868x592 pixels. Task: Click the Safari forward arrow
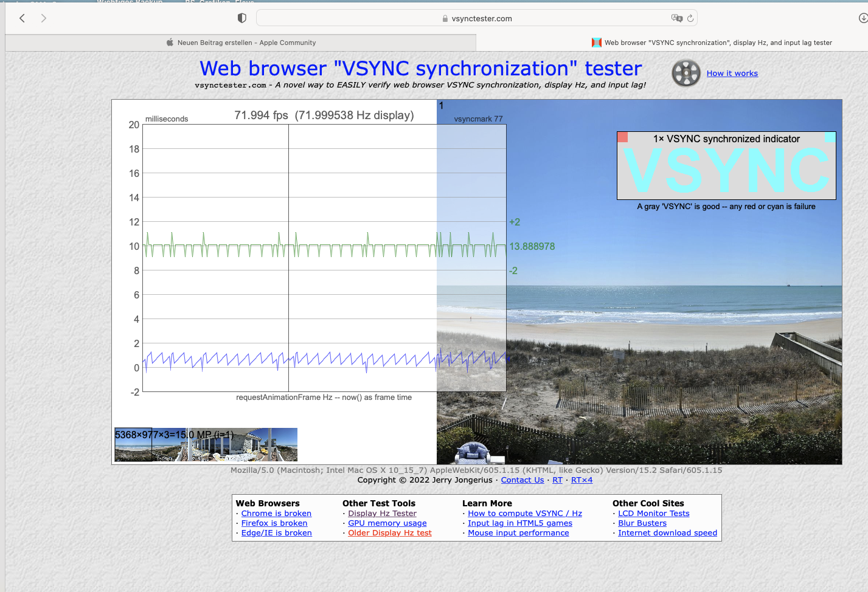[x=43, y=18]
